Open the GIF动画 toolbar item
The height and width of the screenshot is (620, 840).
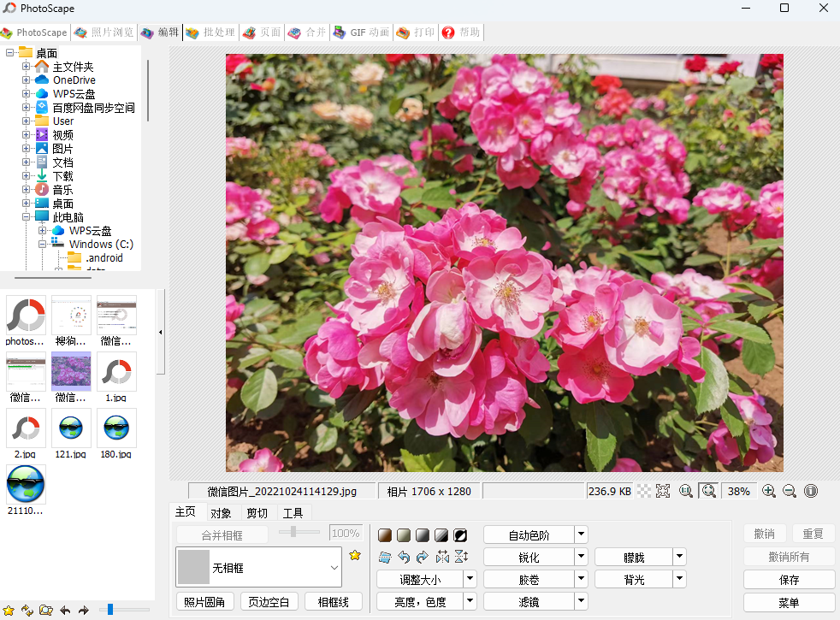point(361,32)
